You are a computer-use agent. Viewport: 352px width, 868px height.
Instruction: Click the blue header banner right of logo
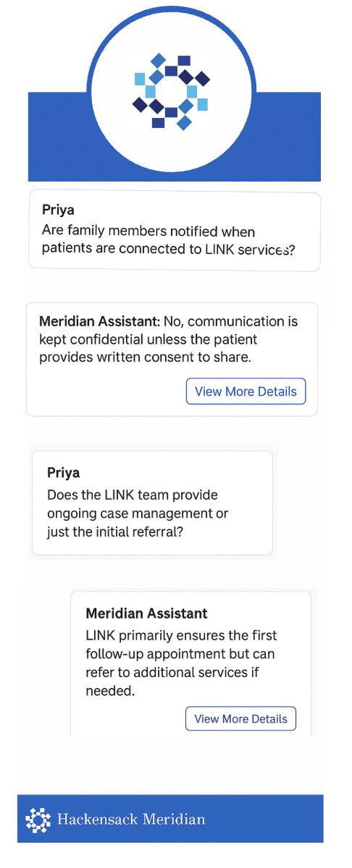(x=288, y=137)
